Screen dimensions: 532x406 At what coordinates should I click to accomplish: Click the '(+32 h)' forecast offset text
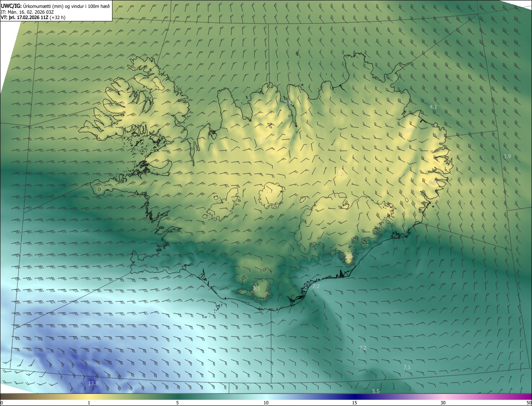[57, 17]
